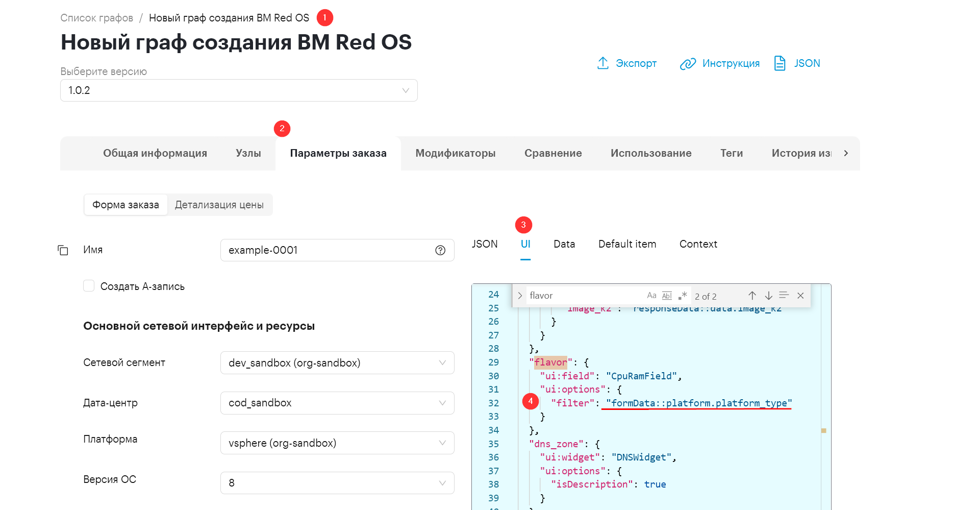Toggle match whole word in search
Image resolution: width=980 pixels, height=510 pixels.
coord(667,296)
